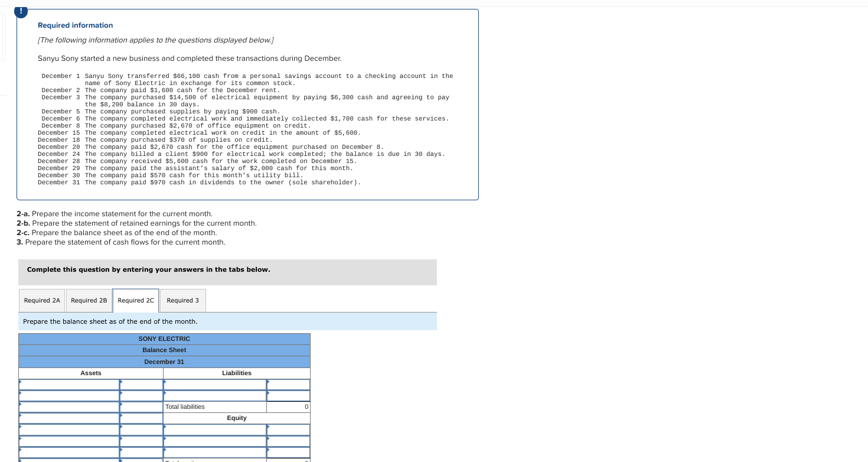The height and width of the screenshot is (462, 868).
Task: Click December 6 $1,700 services collected line
Action: pos(245,119)
